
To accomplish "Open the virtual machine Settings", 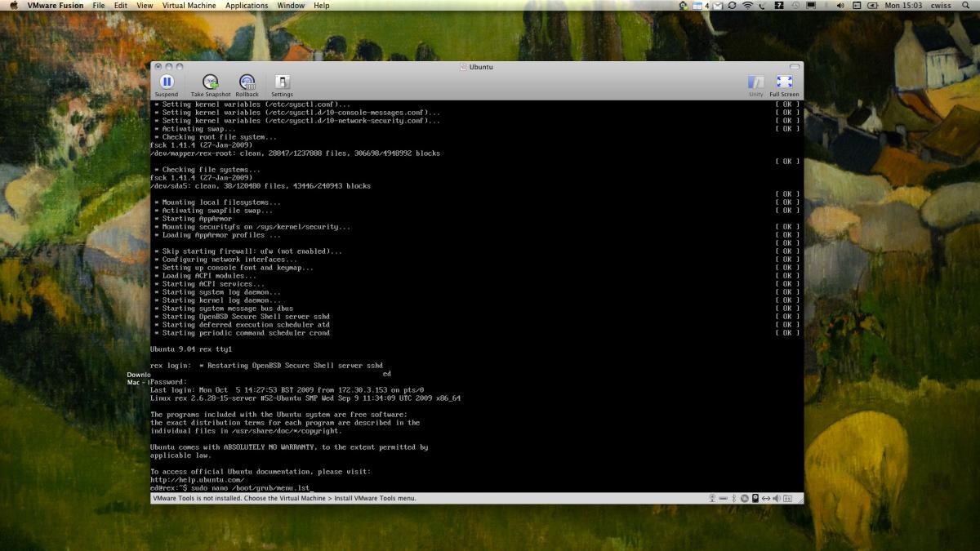I will click(x=283, y=82).
